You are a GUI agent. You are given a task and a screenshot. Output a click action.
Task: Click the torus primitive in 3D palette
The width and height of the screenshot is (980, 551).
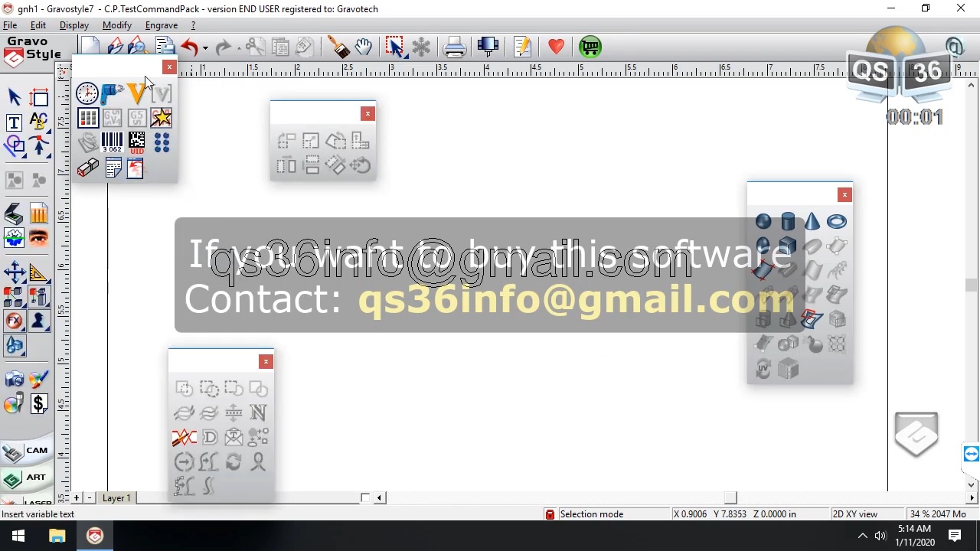click(837, 221)
